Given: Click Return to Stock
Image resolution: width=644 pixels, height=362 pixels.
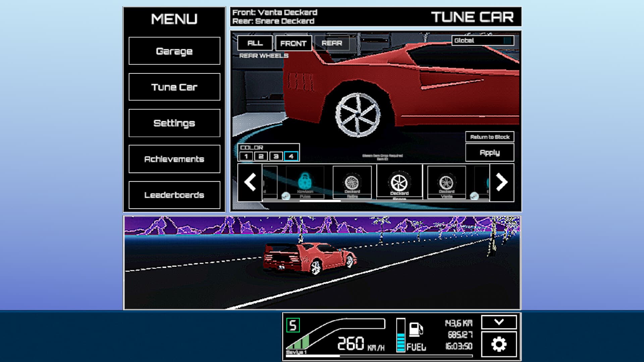Looking at the screenshot, I should pos(490,137).
